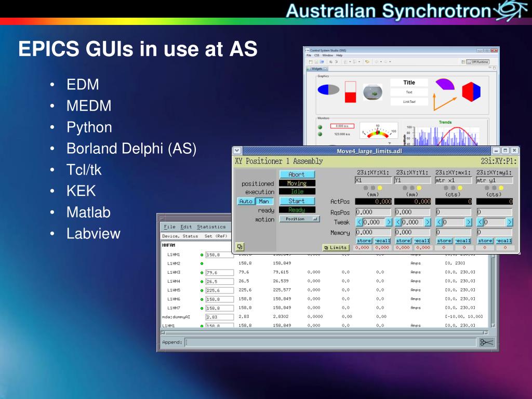Open Edit menu in the device list window

186,227
